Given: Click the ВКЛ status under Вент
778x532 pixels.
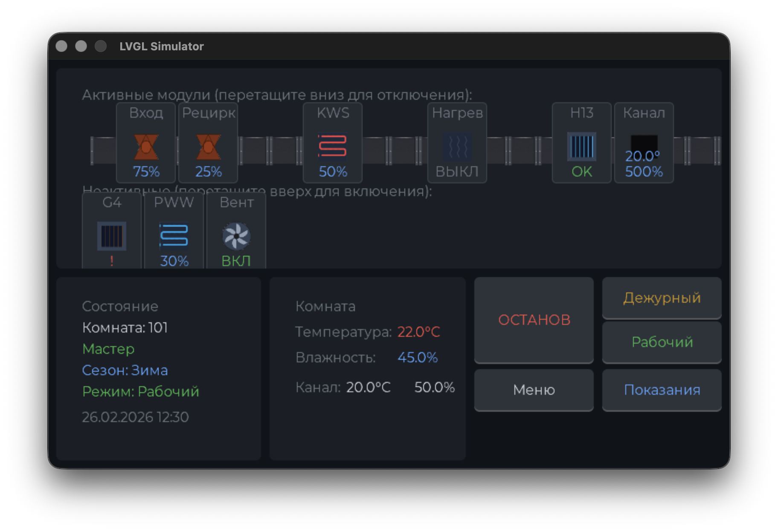Looking at the screenshot, I should (x=236, y=260).
